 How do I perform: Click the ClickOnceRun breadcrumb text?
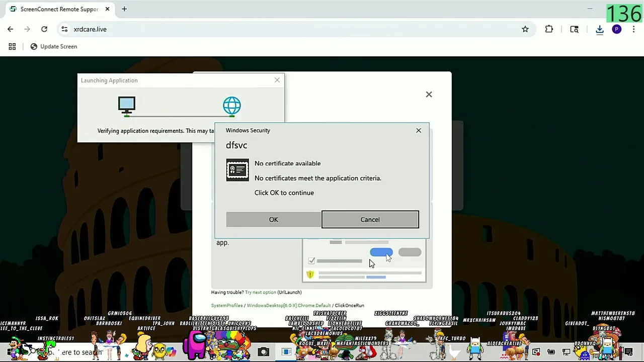coord(349,305)
